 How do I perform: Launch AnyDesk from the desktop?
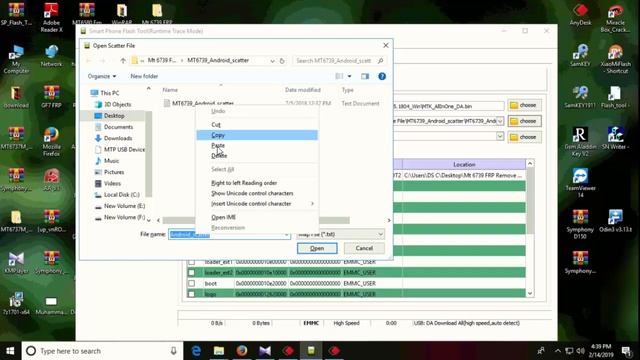coord(580,14)
